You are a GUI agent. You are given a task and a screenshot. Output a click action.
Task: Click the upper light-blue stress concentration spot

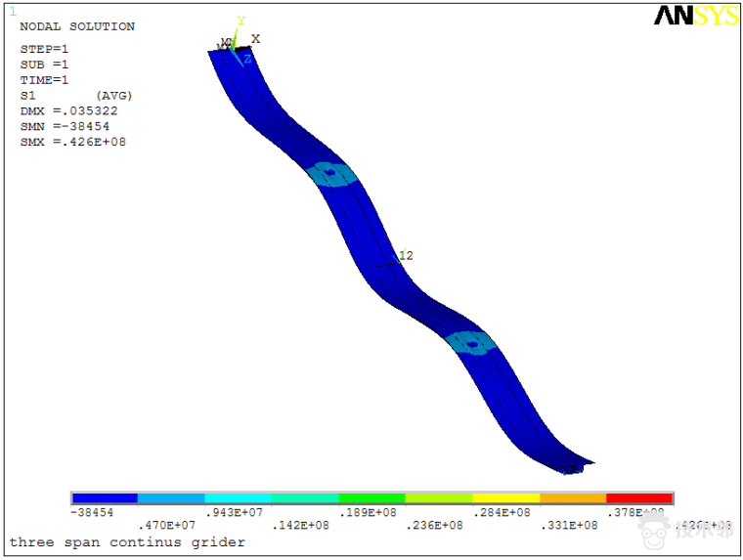pyautogui.click(x=330, y=174)
